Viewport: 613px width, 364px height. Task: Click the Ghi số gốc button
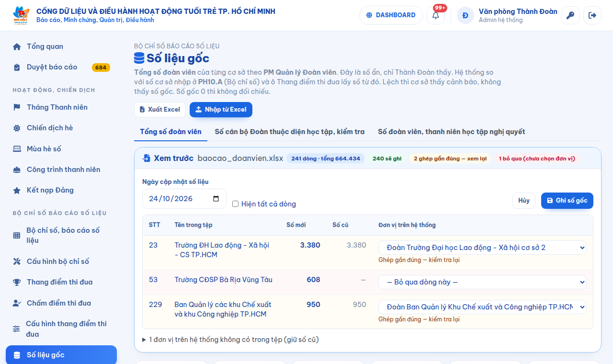pyautogui.click(x=567, y=201)
